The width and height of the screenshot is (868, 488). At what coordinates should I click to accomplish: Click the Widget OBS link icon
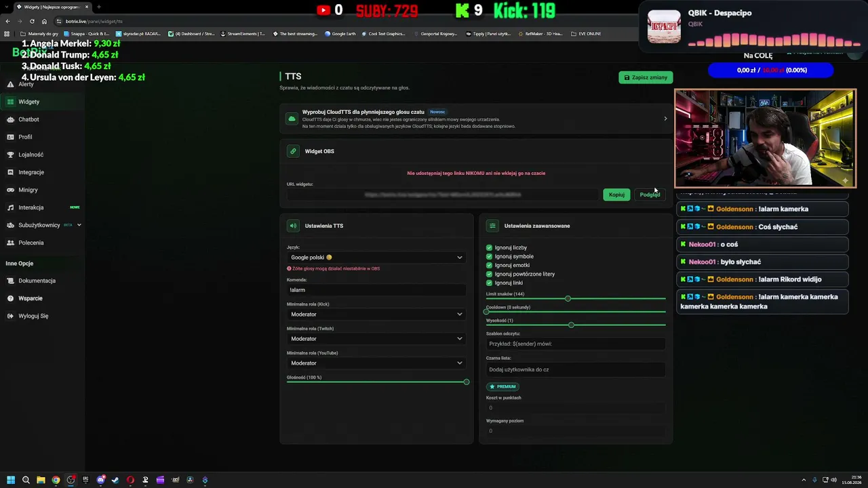tap(293, 151)
